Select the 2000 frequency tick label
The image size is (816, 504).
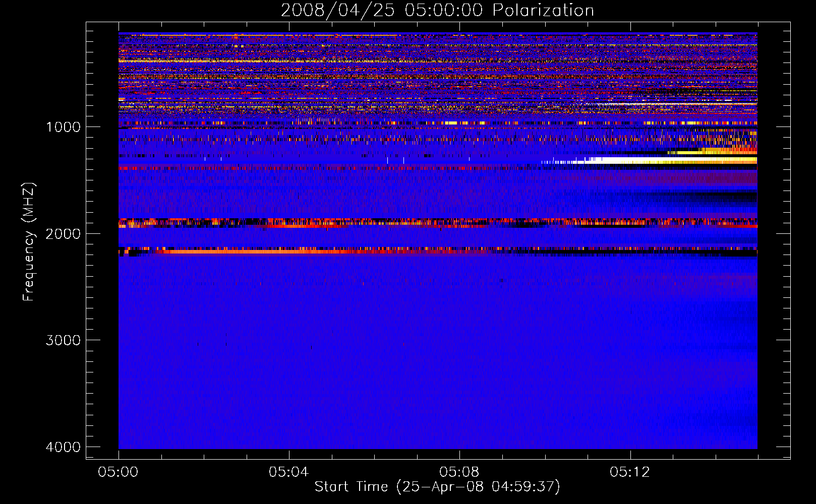[63, 234]
